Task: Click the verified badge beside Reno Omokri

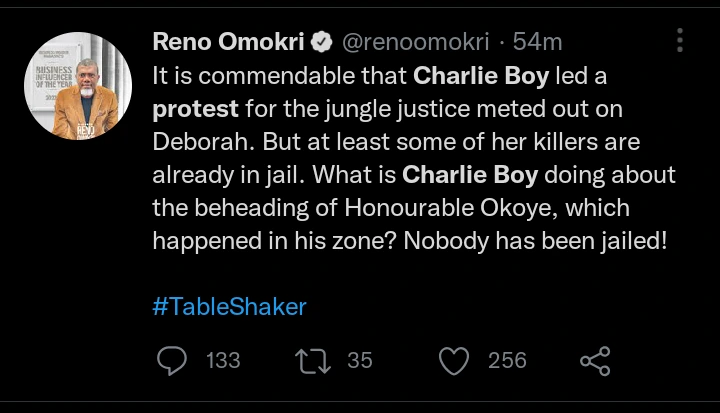Action: tap(323, 42)
